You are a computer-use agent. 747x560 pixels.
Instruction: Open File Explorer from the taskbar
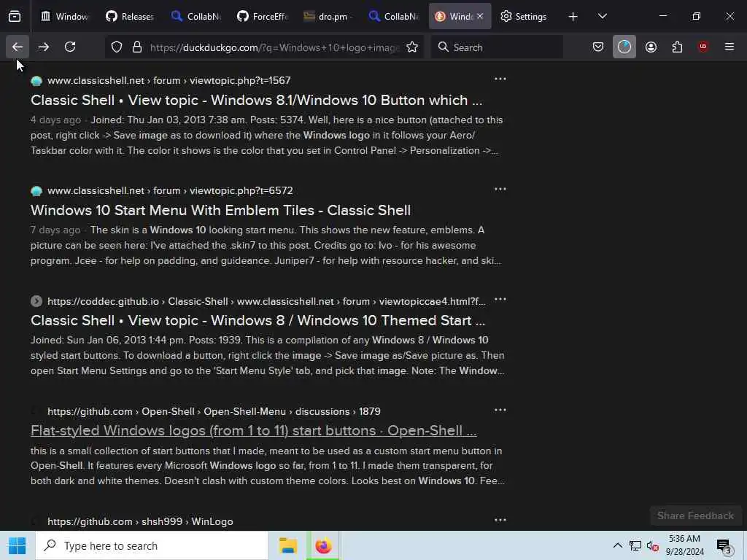point(287,545)
